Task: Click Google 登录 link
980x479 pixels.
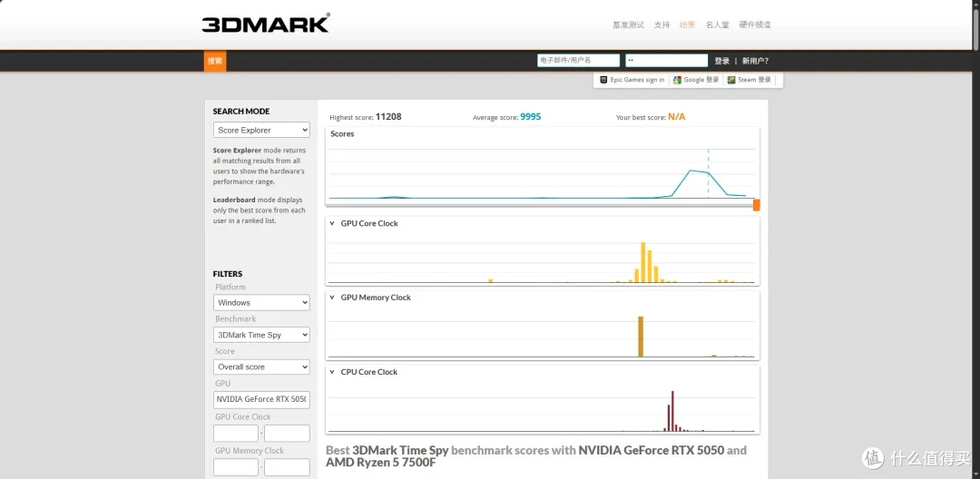Action: tap(701, 80)
